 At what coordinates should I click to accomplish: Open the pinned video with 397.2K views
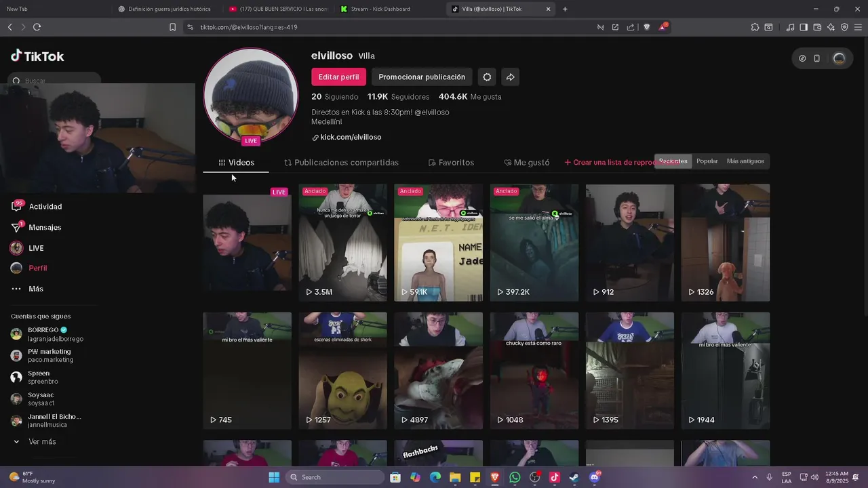tap(534, 243)
